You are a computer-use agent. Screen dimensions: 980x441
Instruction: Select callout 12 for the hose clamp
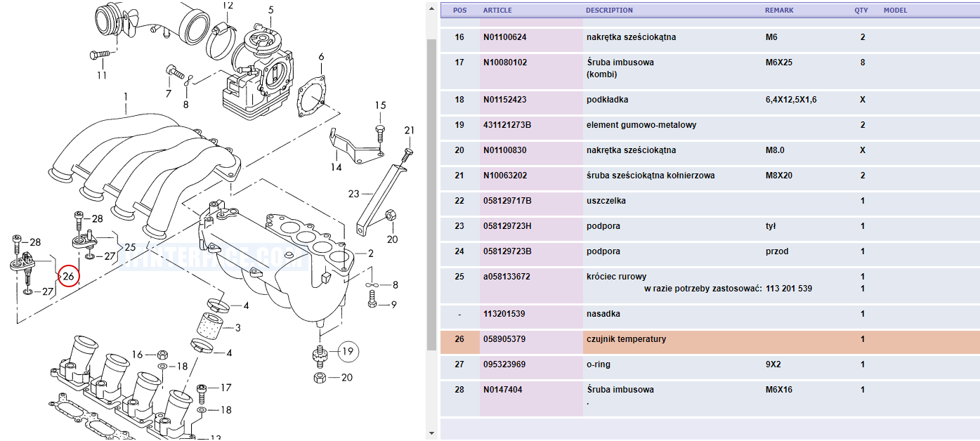[x=228, y=6]
